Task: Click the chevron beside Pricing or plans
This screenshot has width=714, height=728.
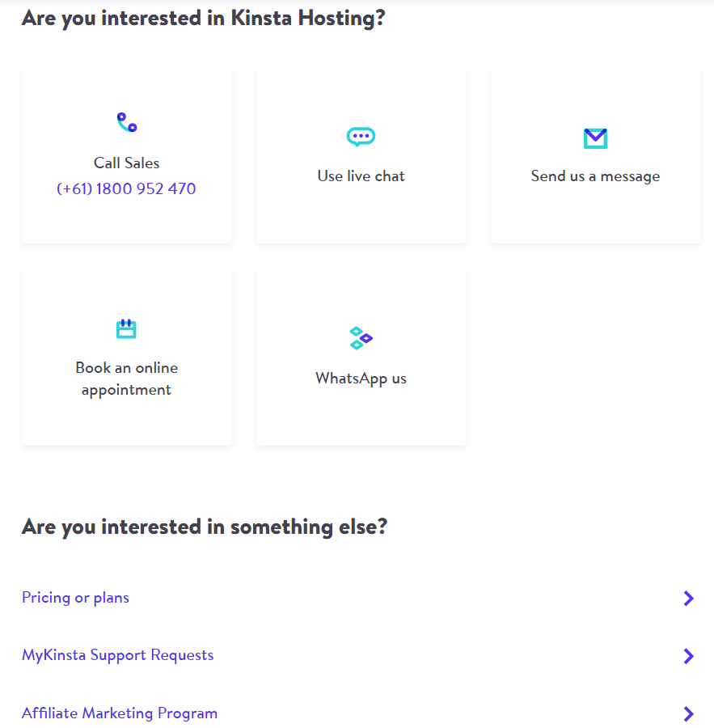Action: [x=689, y=598]
